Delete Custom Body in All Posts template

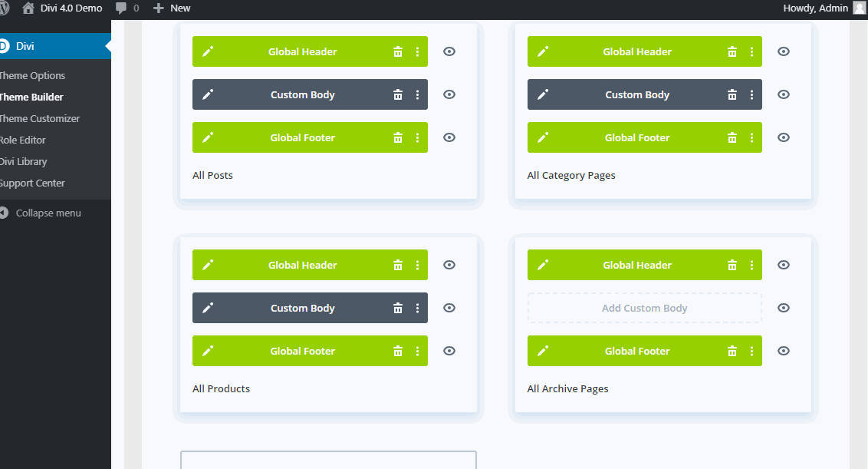pos(397,95)
